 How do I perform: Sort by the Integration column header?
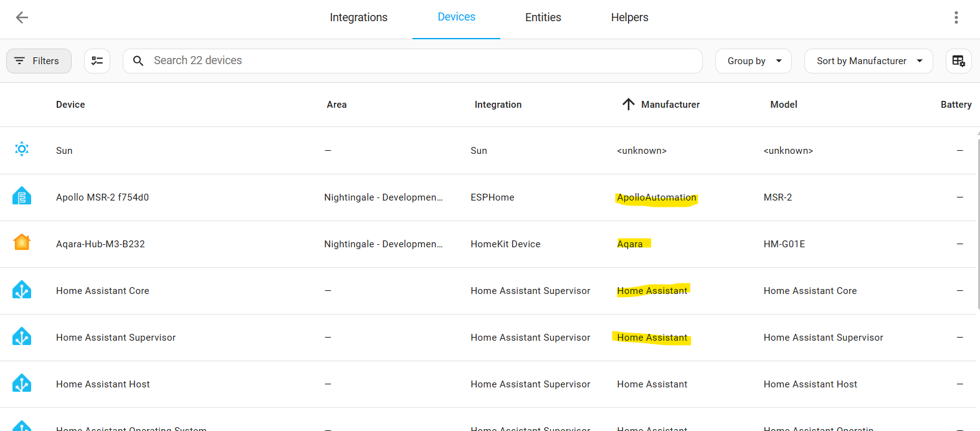(498, 105)
